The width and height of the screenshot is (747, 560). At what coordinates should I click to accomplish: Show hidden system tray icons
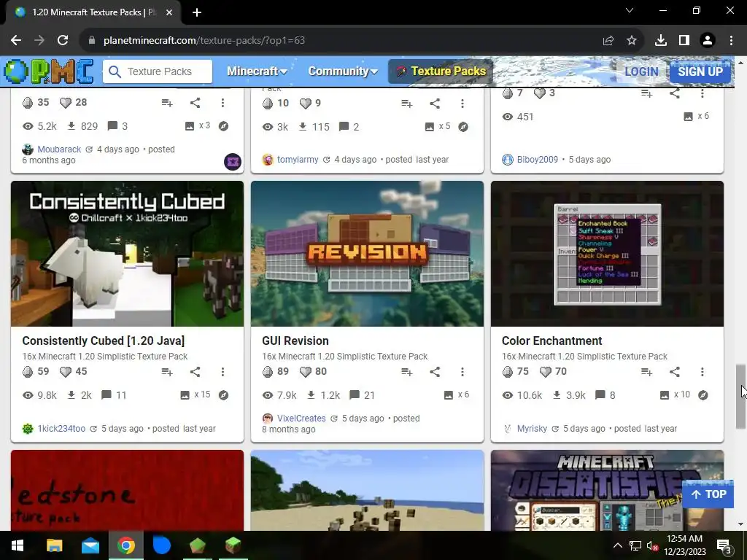pyautogui.click(x=617, y=545)
